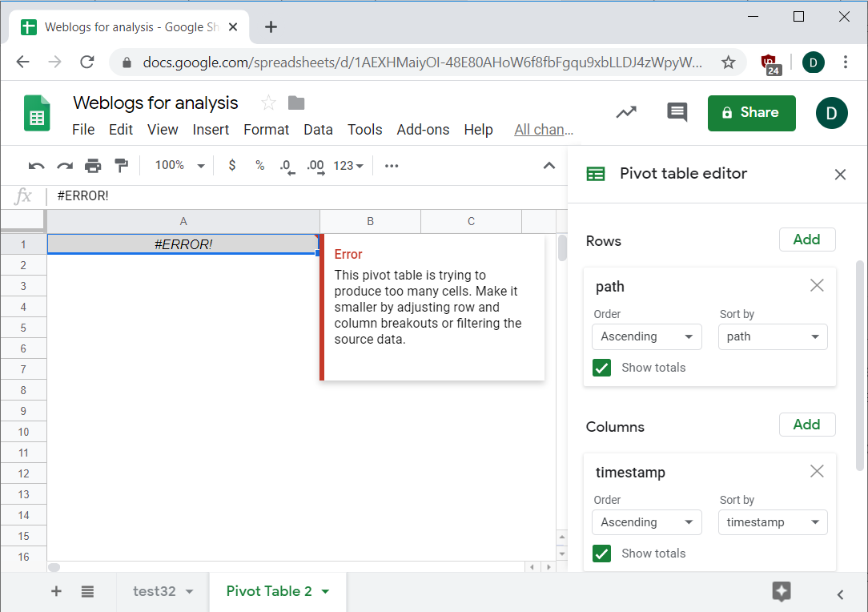Select the paint format tool
Screen dimensions: 868x612
(121, 166)
